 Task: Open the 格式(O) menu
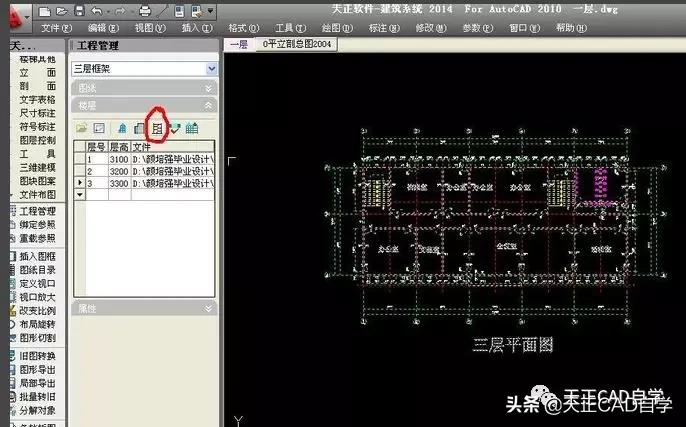(244, 28)
